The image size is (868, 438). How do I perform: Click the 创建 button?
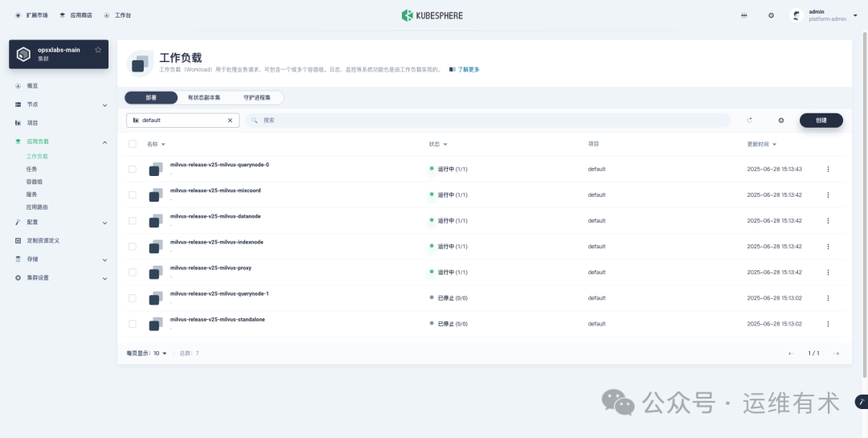821,121
